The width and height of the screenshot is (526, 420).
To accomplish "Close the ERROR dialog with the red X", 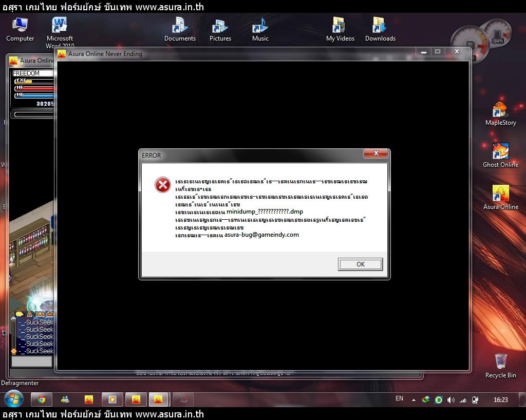I will click(x=376, y=153).
